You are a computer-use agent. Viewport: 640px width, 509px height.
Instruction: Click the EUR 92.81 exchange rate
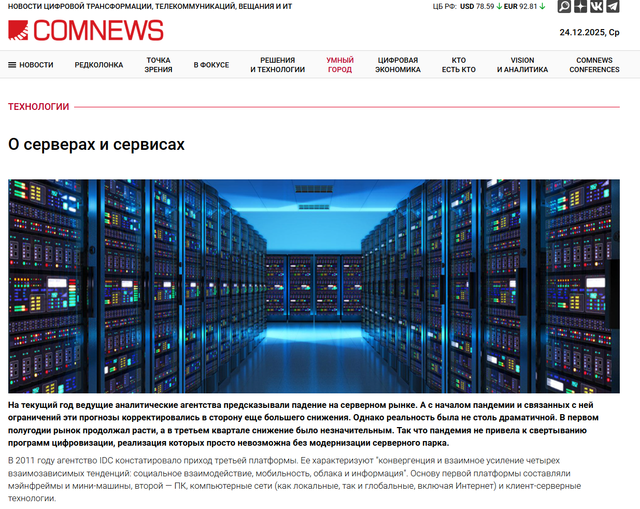click(521, 7)
